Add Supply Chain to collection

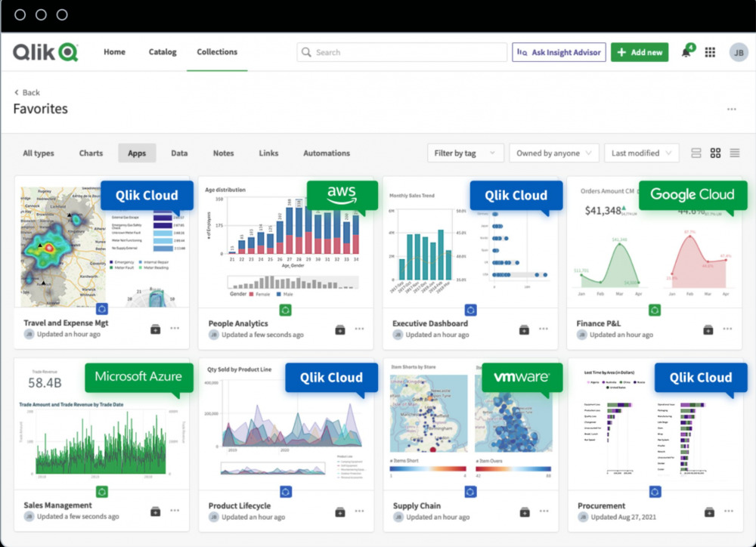[525, 511]
